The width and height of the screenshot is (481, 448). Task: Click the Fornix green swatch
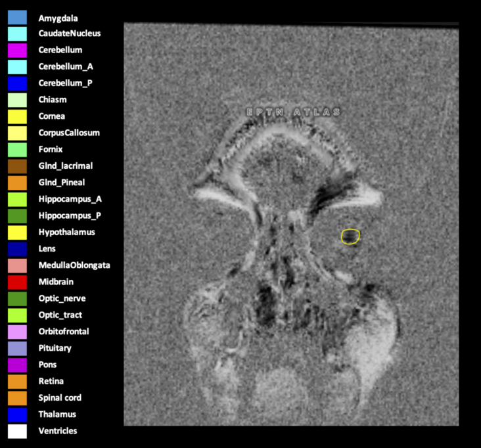(x=17, y=150)
